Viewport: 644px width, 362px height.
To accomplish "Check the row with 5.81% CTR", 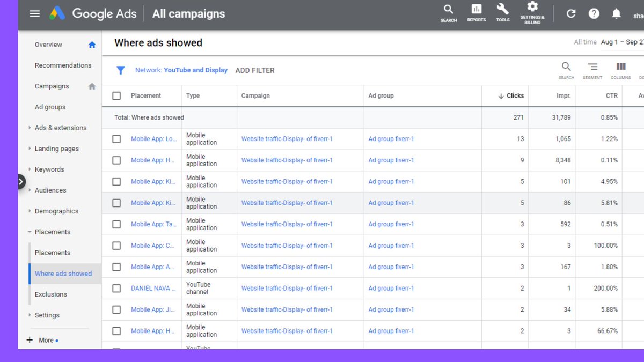I will coord(116,203).
